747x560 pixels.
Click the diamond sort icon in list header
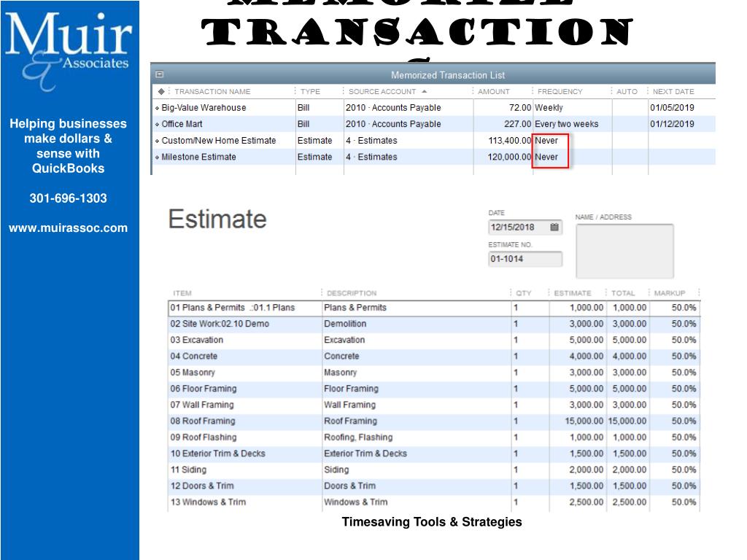(161, 91)
